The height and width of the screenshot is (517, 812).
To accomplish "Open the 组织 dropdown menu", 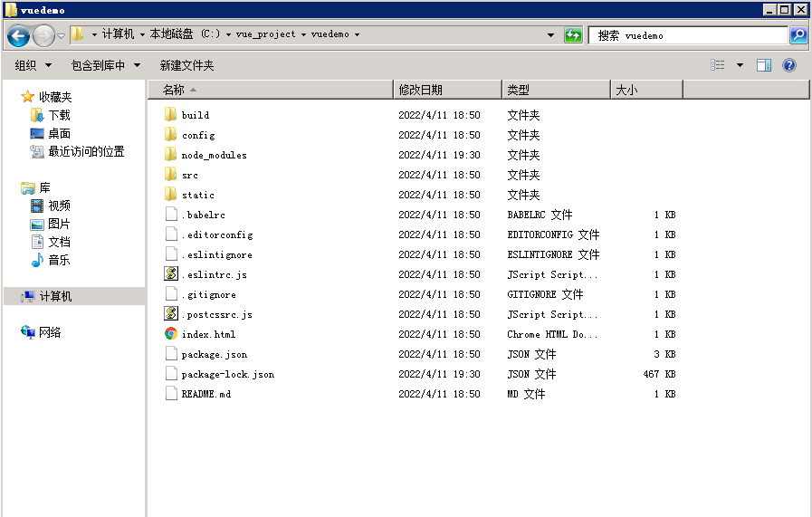I will [x=33, y=65].
